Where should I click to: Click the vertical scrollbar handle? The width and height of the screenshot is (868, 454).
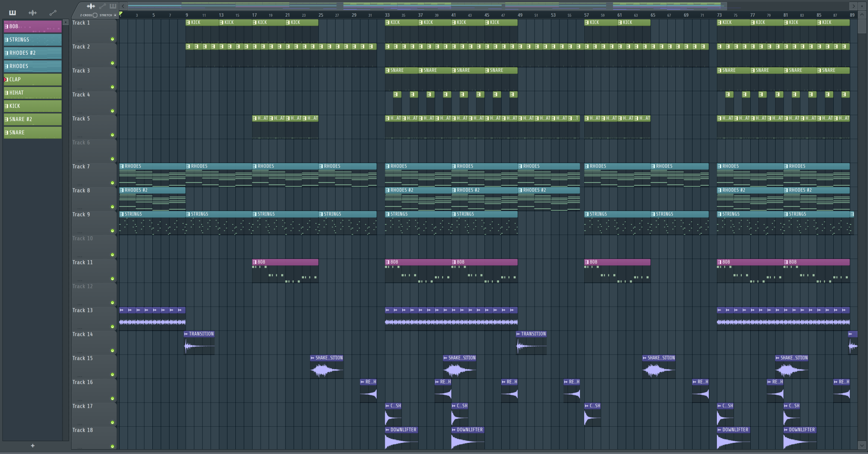pos(862,26)
